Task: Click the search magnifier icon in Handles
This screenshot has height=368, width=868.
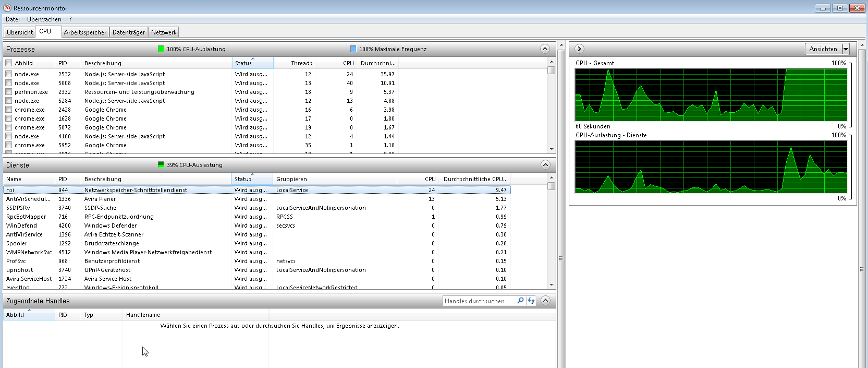Action: point(520,301)
